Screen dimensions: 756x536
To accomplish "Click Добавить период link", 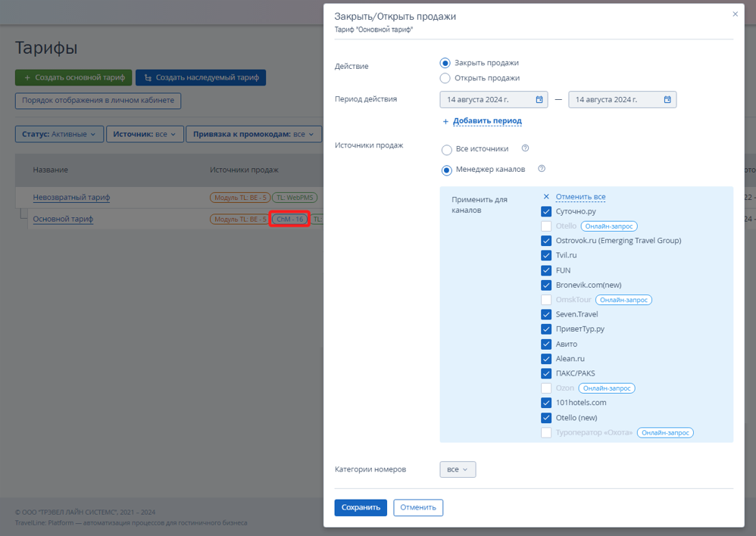I will pyautogui.click(x=487, y=121).
